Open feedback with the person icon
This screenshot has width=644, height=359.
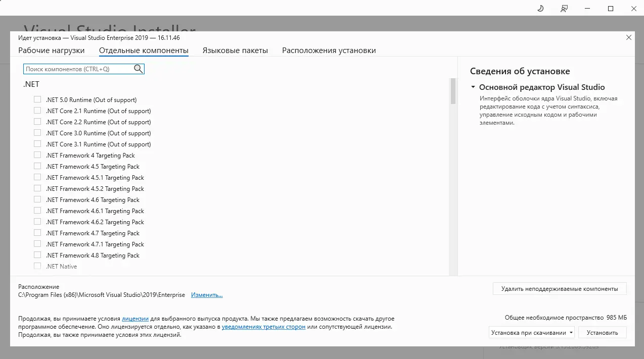tap(564, 9)
